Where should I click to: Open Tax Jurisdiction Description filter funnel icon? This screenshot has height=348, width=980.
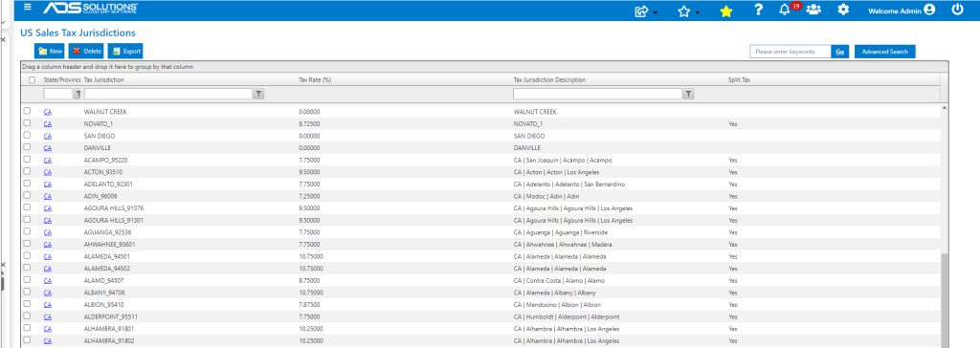coord(688,94)
